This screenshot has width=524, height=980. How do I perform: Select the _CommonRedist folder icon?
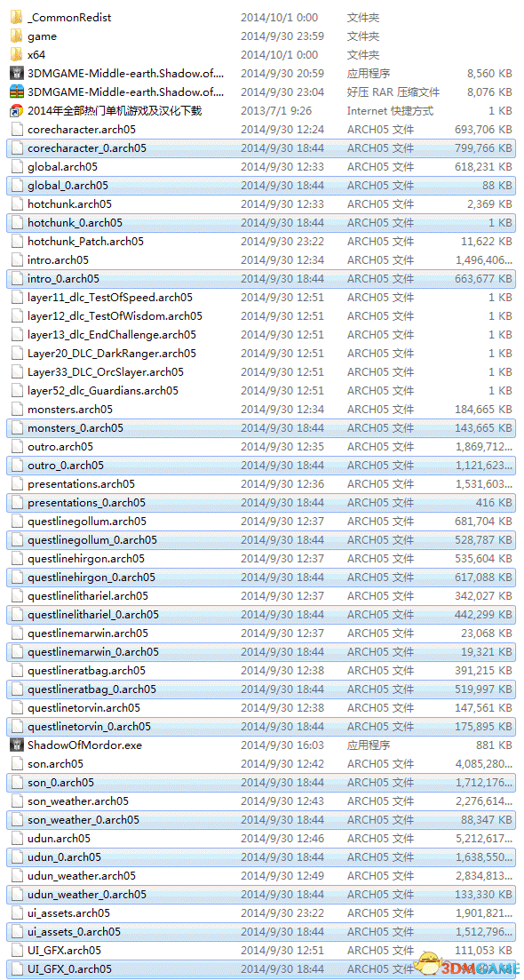16,18
